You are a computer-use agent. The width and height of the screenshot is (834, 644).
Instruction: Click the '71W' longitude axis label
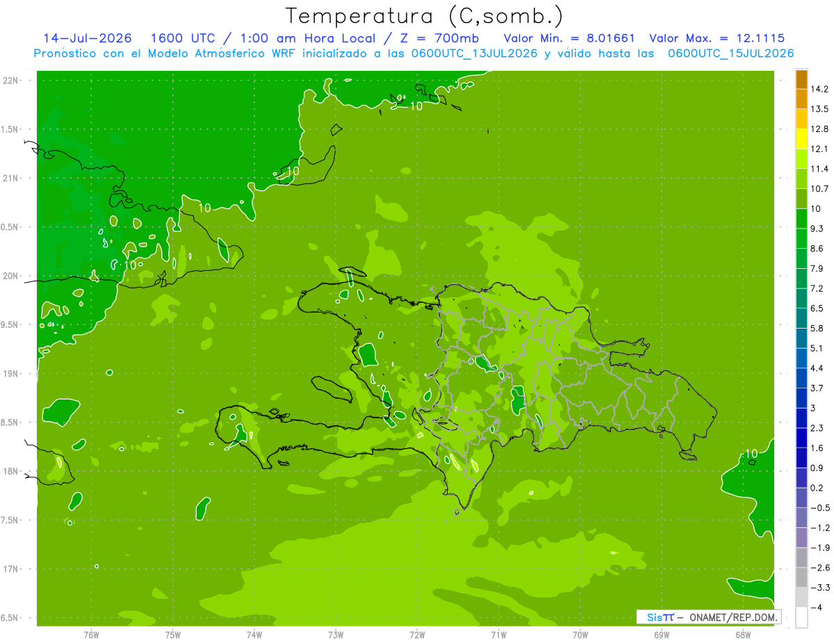[x=498, y=635]
